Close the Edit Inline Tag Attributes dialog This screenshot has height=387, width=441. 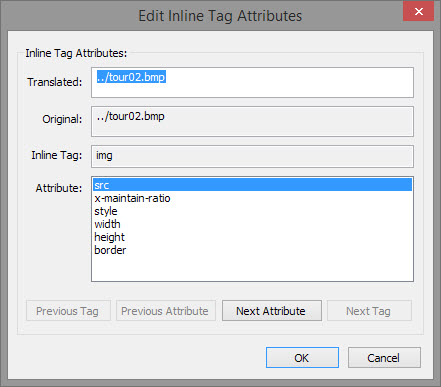click(419, 12)
